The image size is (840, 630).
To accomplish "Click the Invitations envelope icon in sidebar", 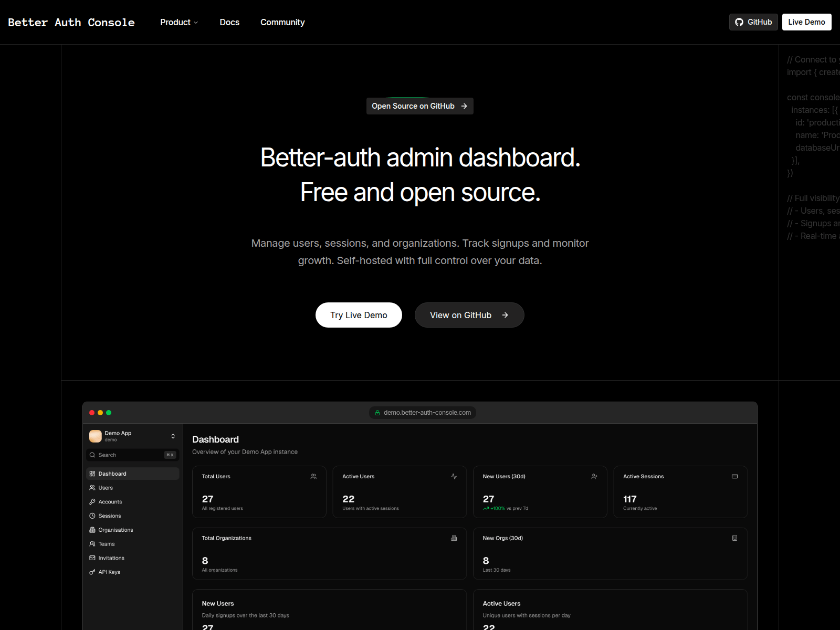I will click(92, 558).
